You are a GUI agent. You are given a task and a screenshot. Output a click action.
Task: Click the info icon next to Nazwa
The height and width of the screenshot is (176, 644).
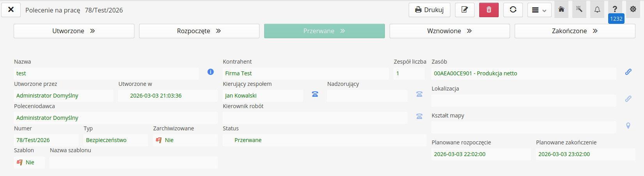(210, 72)
